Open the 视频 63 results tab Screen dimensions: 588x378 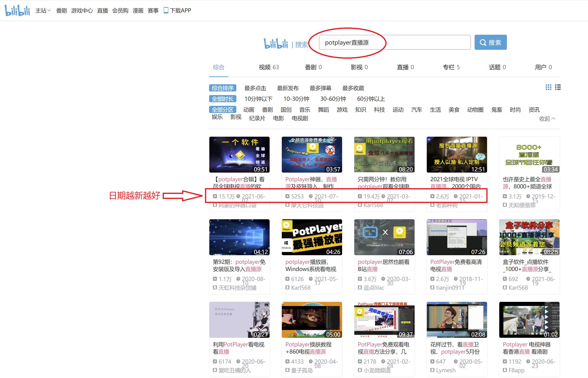click(x=268, y=67)
